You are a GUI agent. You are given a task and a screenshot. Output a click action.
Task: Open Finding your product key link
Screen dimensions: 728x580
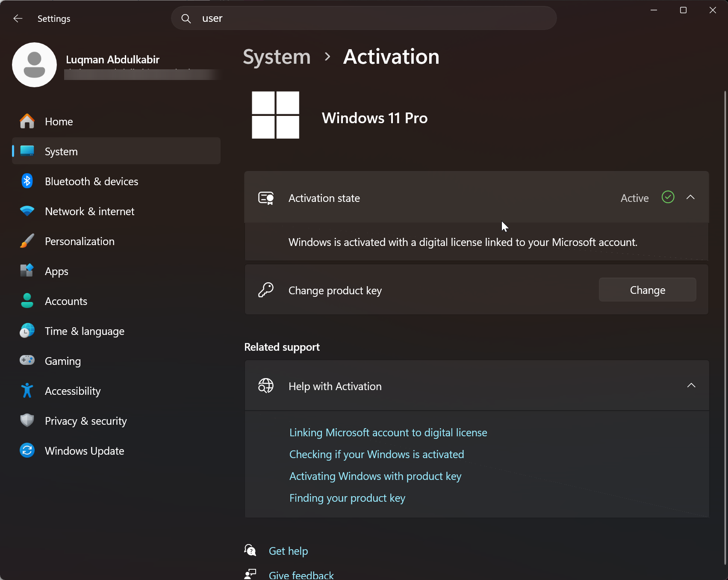(x=347, y=498)
